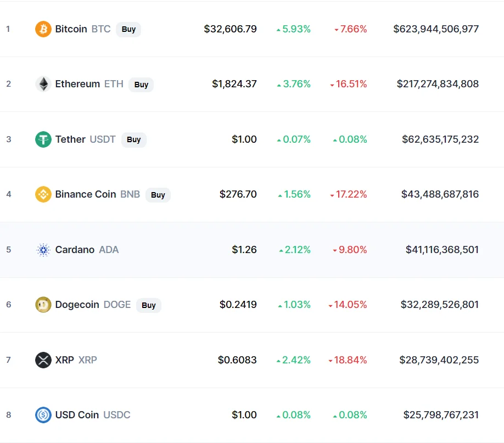Open the XRP coin name link
504x443 pixels.
coord(76,360)
